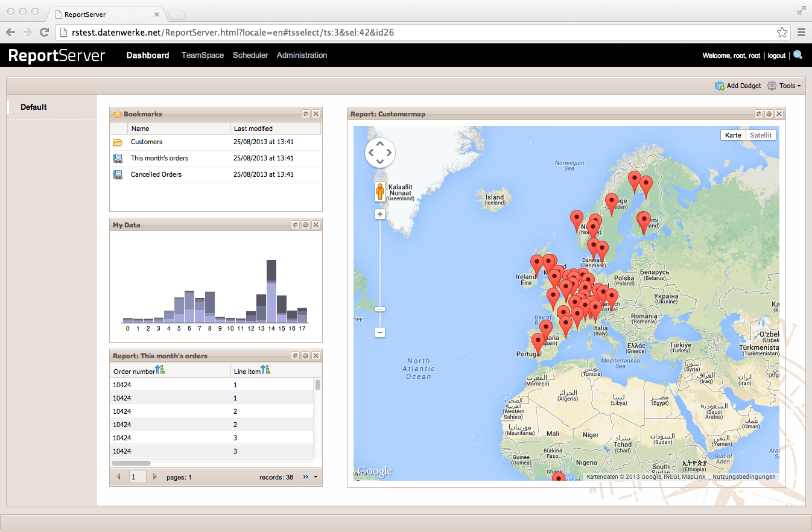This screenshot has height=532, width=812.
Task: Open the Customers bookmark
Action: pos(147,142)
